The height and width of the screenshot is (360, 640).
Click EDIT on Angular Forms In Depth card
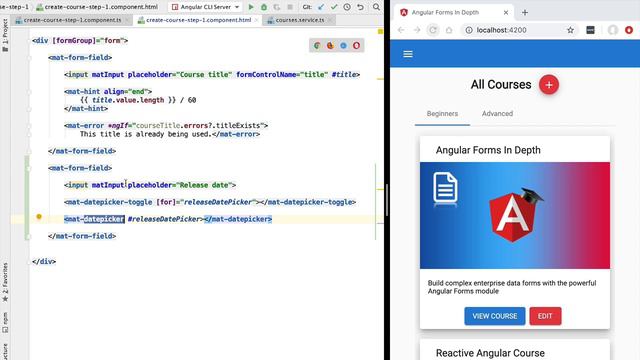tap(545, 316)
